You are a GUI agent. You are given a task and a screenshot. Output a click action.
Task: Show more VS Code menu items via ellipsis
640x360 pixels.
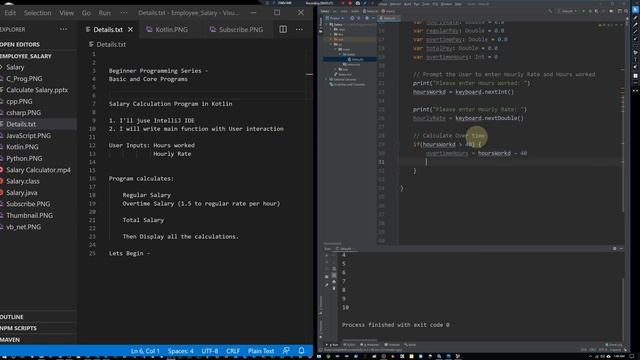(124, 13)
